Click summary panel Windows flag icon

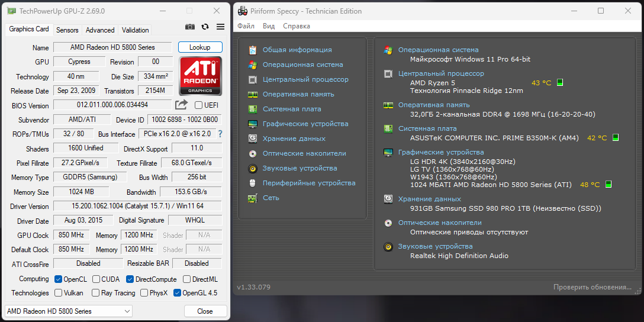(388, 50)
